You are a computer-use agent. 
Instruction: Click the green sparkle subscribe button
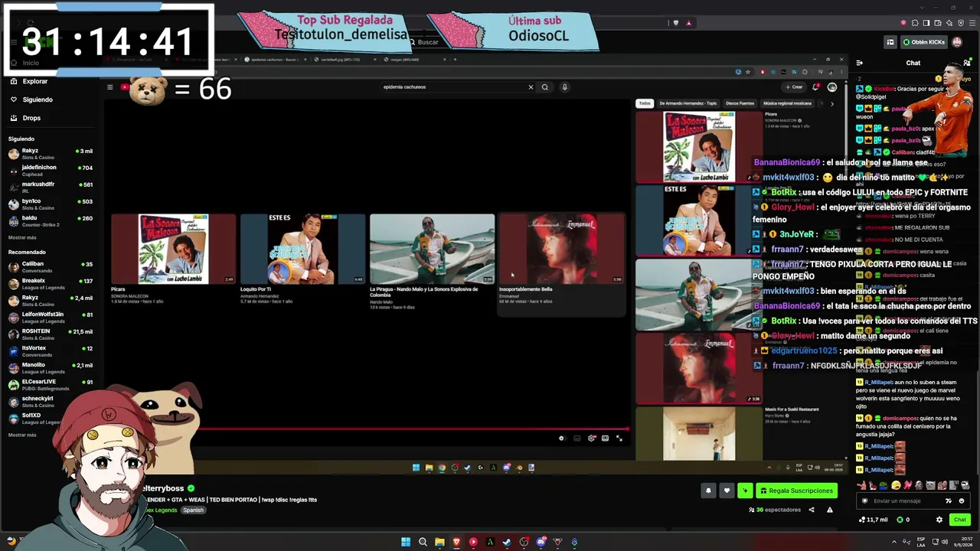745,491
